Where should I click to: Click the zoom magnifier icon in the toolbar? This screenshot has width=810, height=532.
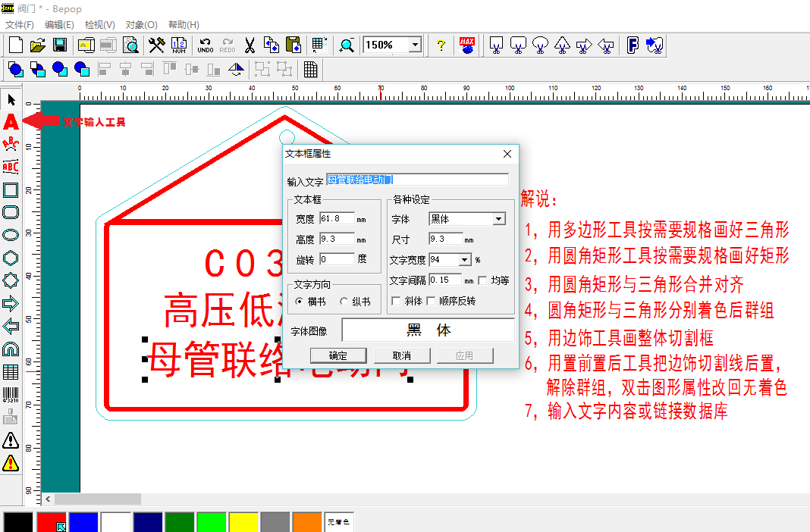(x=346, y=45)
